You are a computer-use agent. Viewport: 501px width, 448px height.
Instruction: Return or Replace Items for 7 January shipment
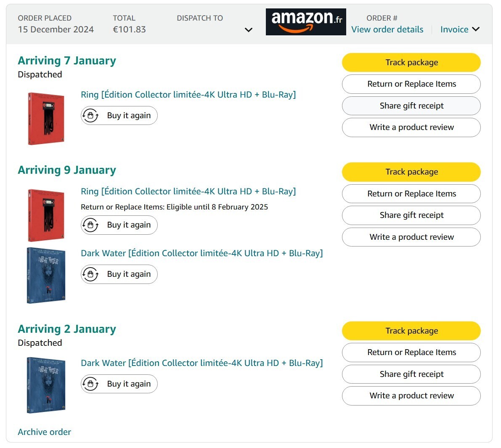click(411, 84)
